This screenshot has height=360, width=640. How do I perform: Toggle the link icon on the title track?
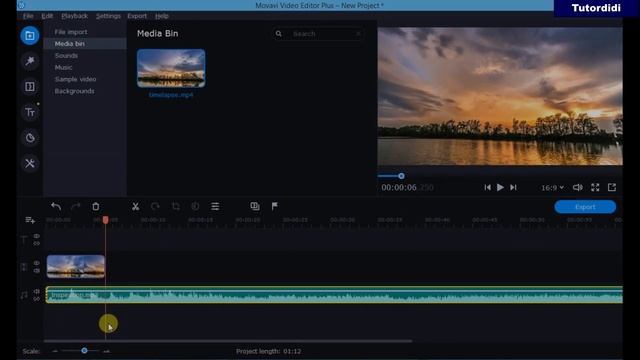point(37,243)
